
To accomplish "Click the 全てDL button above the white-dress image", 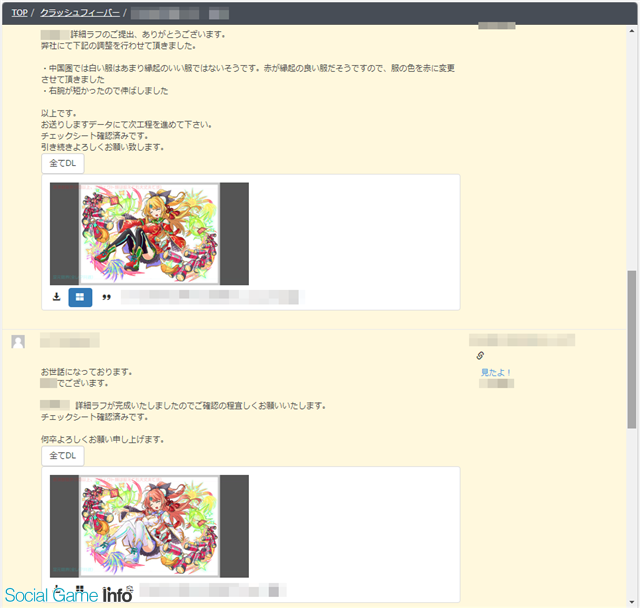I will point(63,456).
